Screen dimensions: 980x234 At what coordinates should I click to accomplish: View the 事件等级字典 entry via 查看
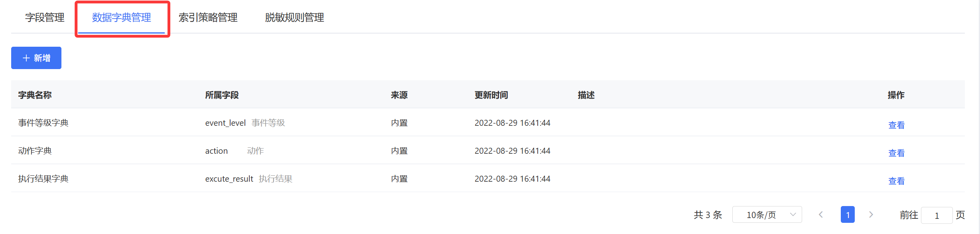896,125
